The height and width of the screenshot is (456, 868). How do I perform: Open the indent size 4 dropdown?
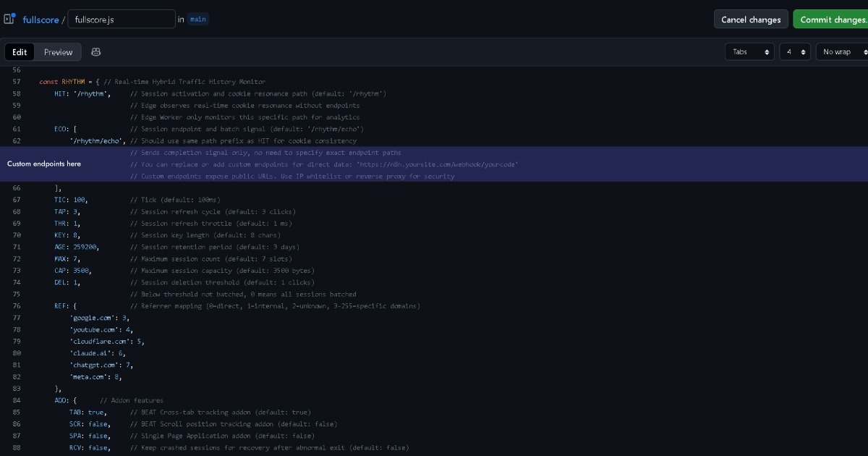click(x=794, y=52)
